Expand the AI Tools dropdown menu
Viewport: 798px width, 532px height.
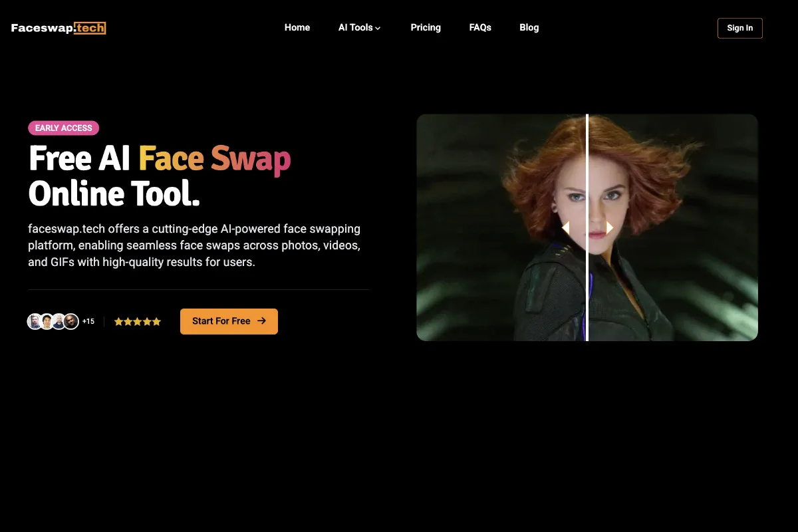coord(360,27)
